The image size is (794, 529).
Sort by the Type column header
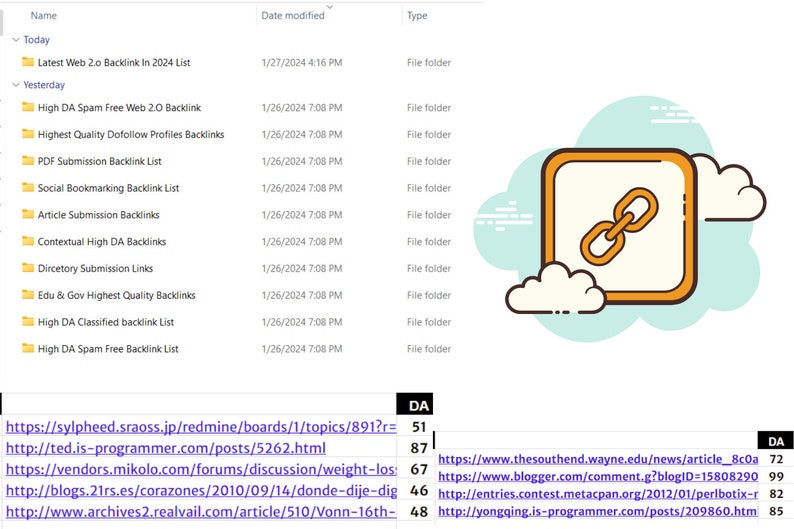coord(417,16)
